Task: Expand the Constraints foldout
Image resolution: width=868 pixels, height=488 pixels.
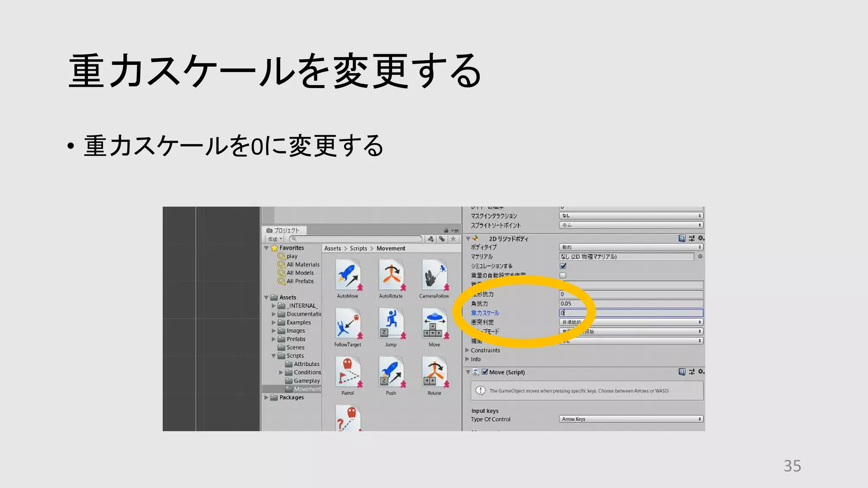Action: 467,350
